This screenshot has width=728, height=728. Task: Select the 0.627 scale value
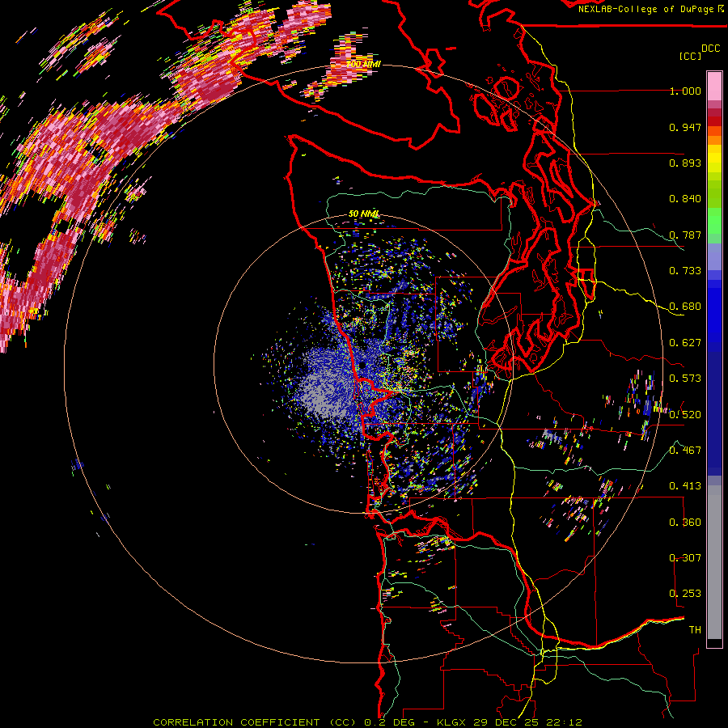tap(685, 343)
